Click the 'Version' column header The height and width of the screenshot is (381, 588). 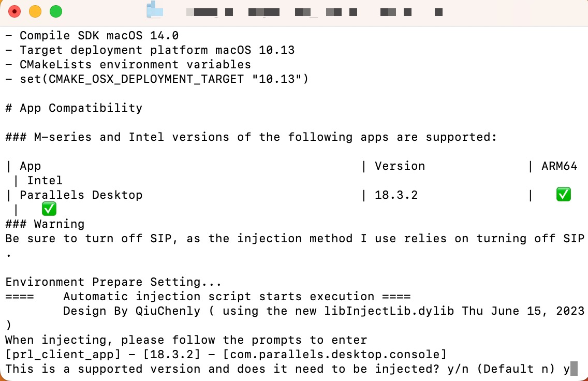(x=400, y=166)
